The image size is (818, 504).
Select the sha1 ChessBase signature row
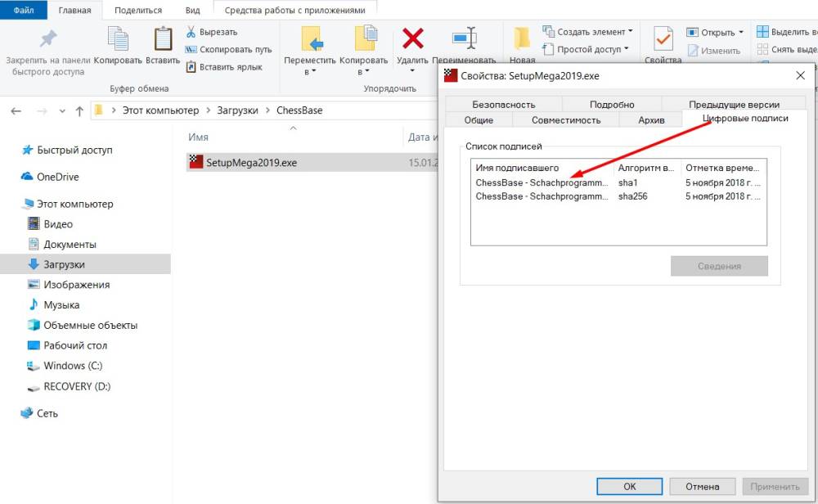tap(618, 182)
